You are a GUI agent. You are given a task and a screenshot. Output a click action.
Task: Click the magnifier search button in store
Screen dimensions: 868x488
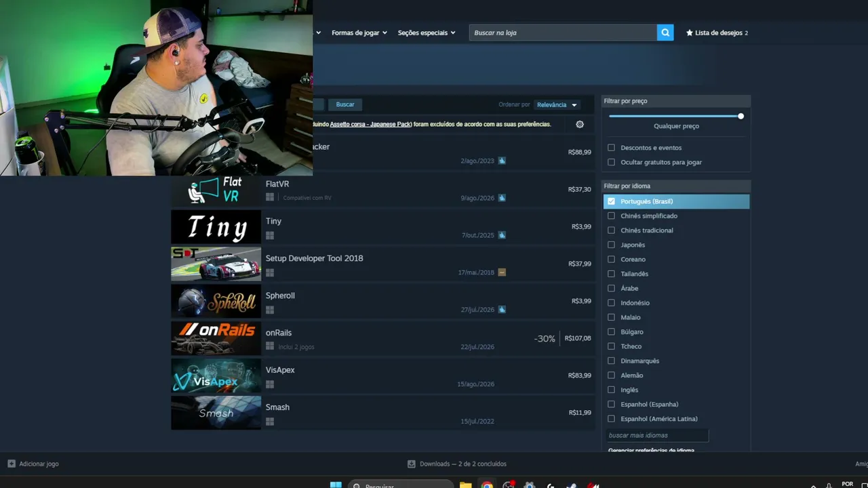point(665,33)
